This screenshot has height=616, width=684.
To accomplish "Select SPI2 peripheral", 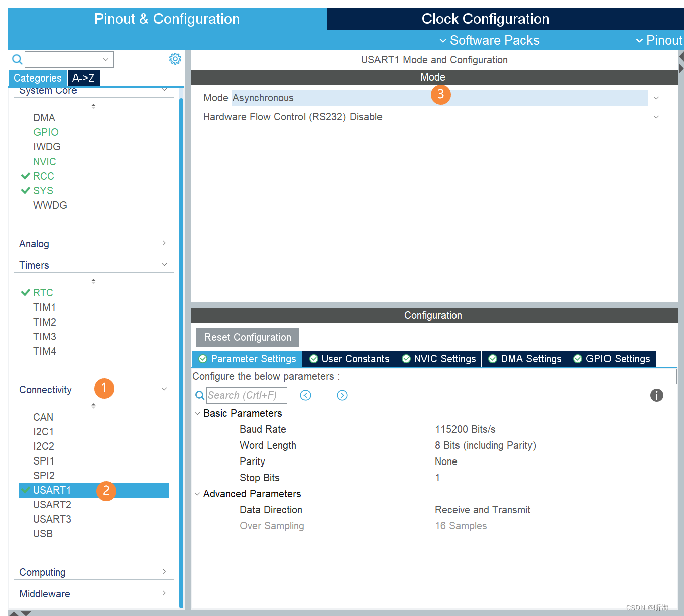I will pyautogui.click(x=44, y=476).
